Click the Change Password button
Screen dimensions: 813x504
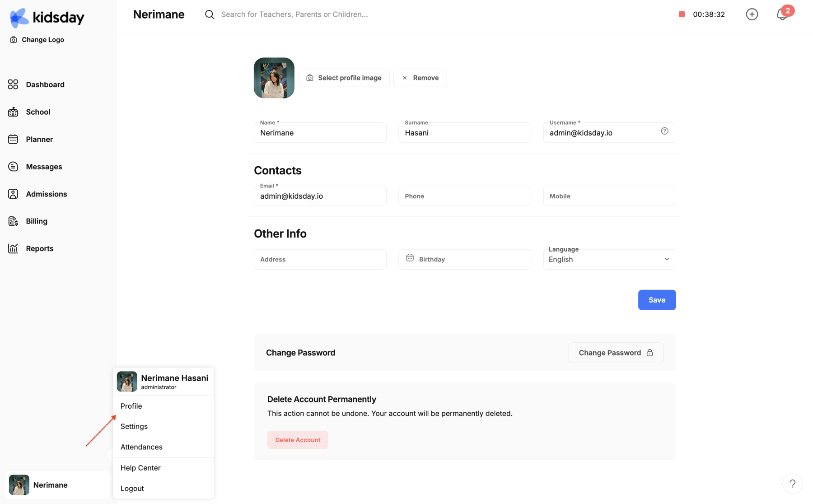pos(616,353)
